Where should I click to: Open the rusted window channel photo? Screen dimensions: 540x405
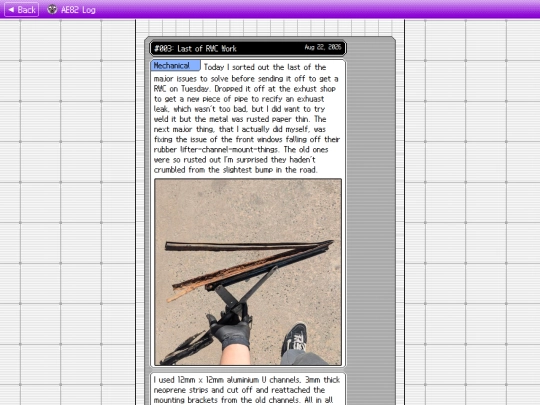pos(248,272)
